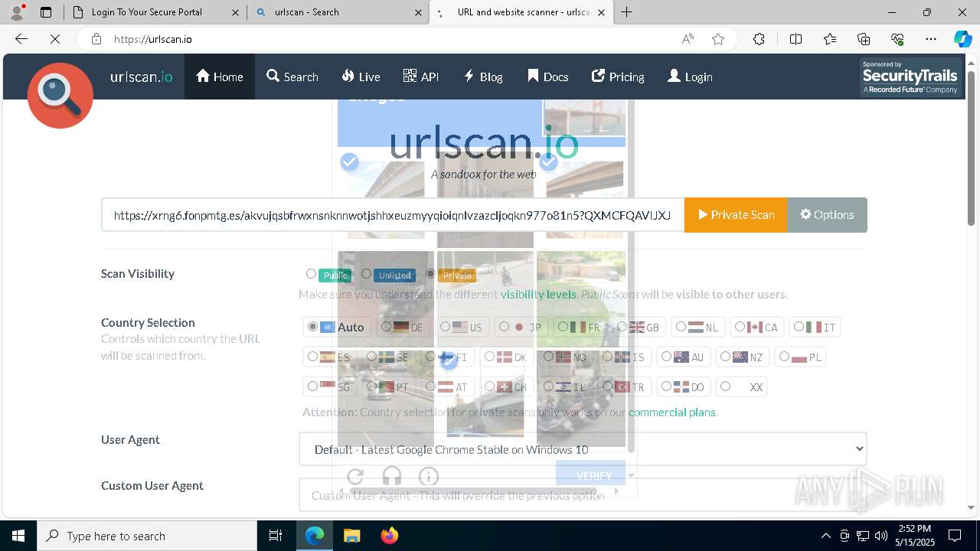Expand the User Agent dropdown

pyautogui.click(x=583, y=449)
